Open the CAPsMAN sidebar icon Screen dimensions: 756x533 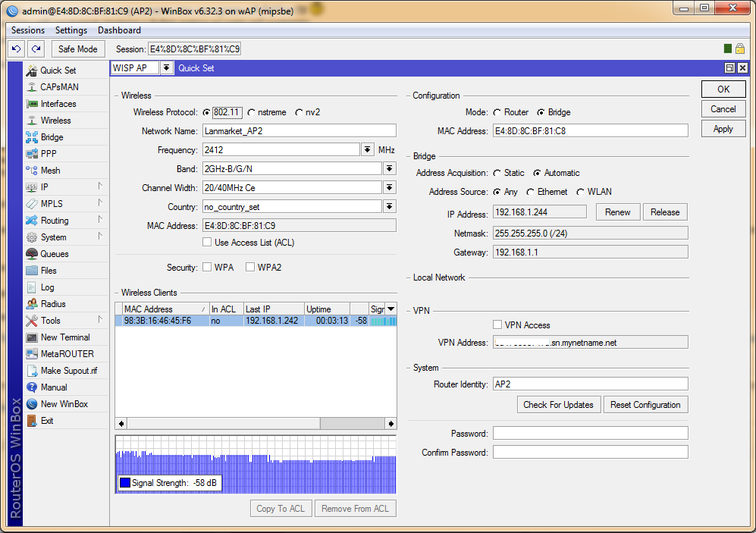click(x=32, y=87)
